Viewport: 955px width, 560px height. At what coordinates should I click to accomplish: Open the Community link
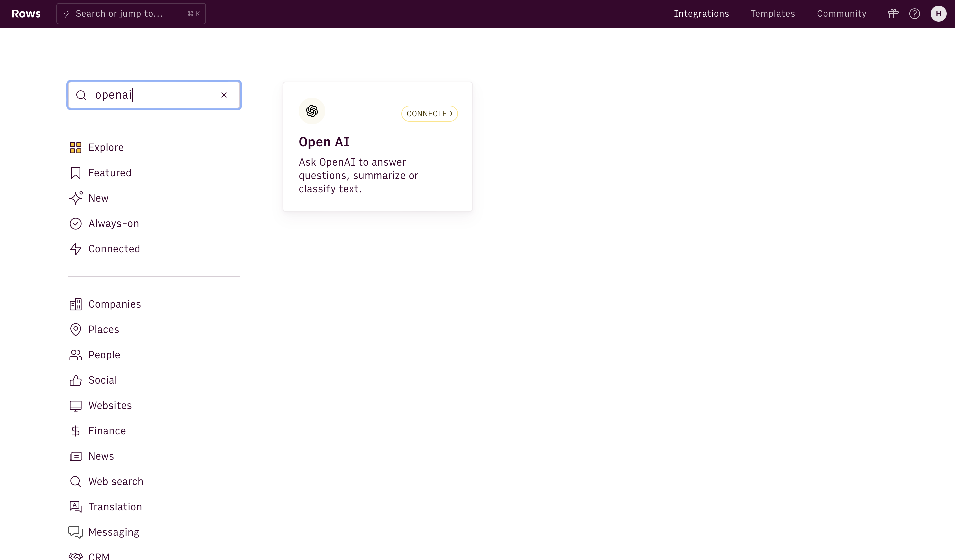point(841,14)
